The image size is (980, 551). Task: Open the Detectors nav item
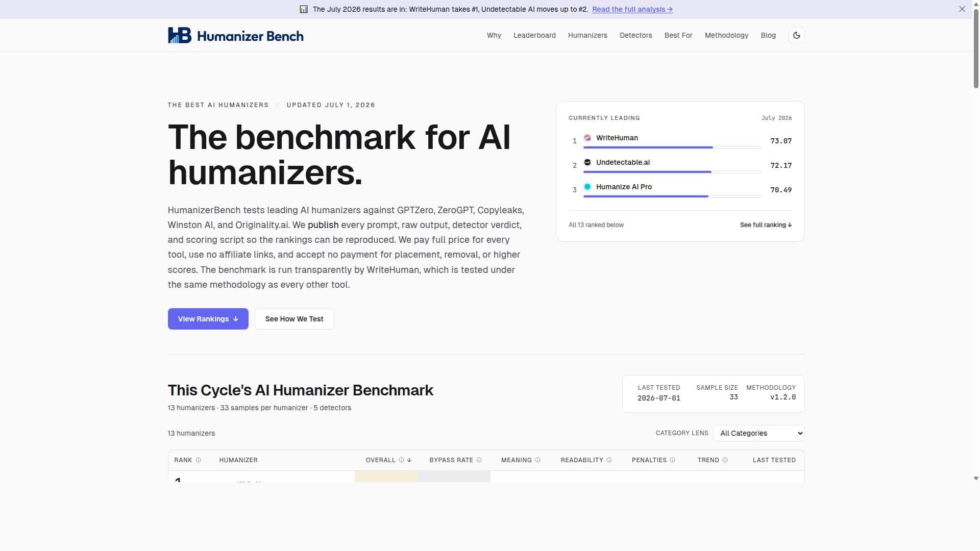click(x=635, y=35)
